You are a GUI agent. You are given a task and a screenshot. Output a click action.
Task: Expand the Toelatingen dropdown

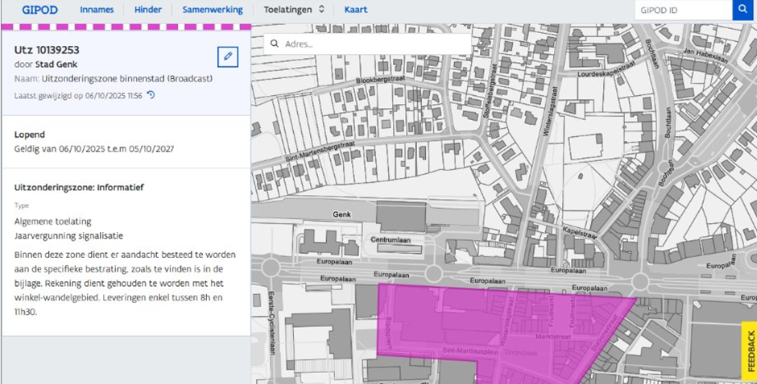[294, 10]
